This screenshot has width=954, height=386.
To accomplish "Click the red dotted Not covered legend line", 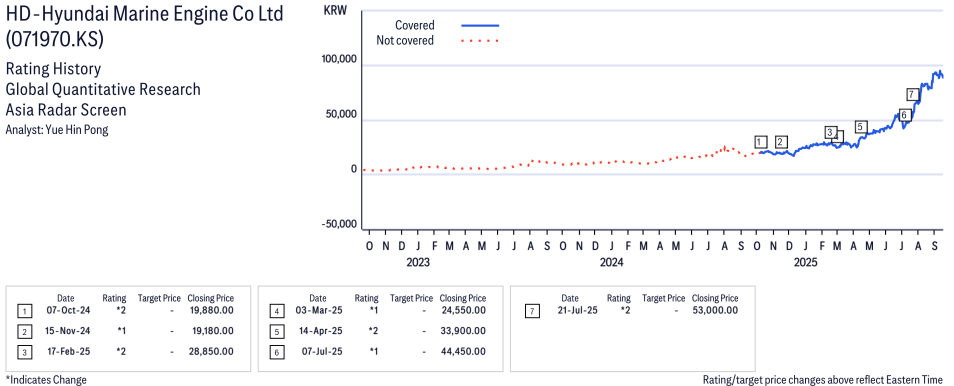I will click(x=480, y=41).
